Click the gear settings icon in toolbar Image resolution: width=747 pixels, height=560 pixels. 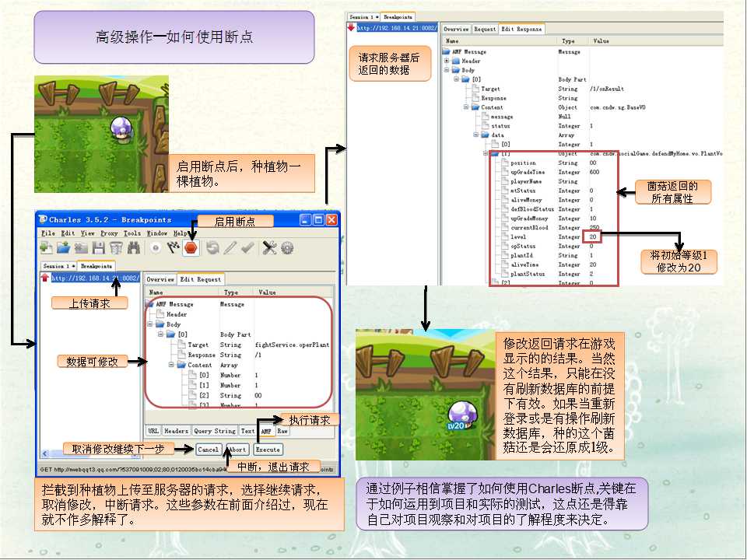287,248
